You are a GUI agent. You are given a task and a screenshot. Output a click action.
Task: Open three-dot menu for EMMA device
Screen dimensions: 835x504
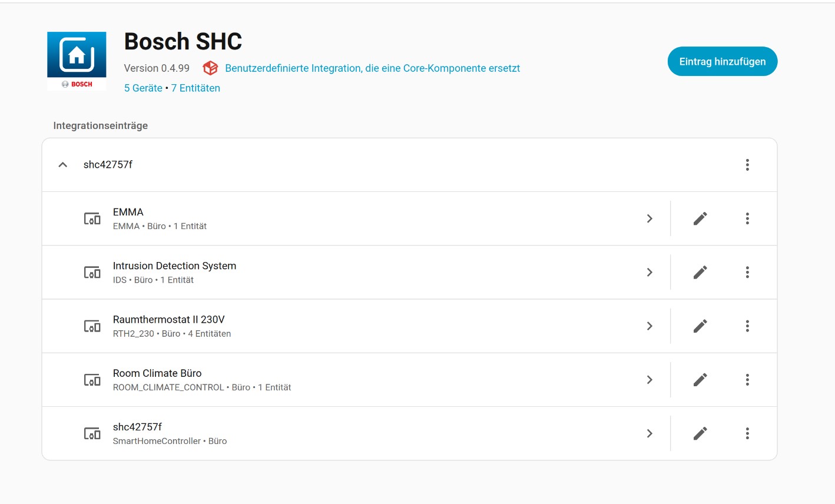[x=747, y=218]
